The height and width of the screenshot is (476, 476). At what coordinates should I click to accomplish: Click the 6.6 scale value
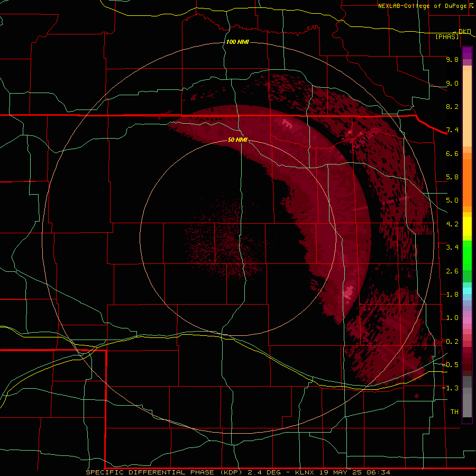(452, 153)
